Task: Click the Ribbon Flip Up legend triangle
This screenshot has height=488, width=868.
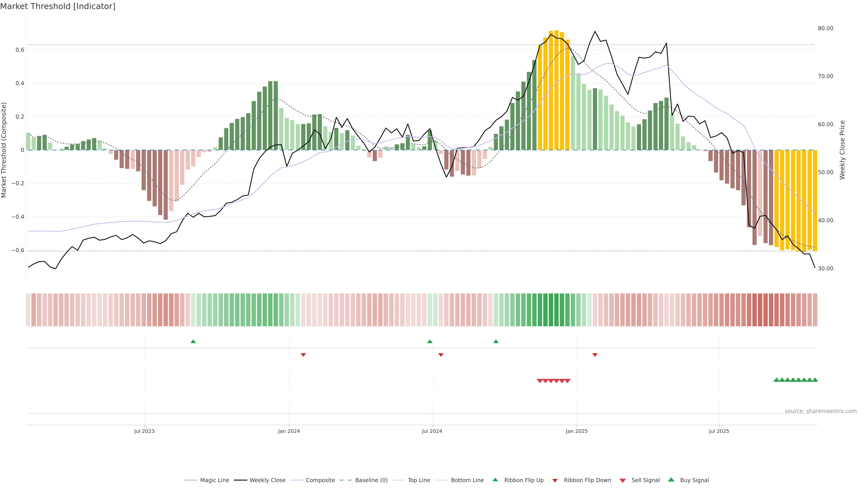Action: pos(495,480)
